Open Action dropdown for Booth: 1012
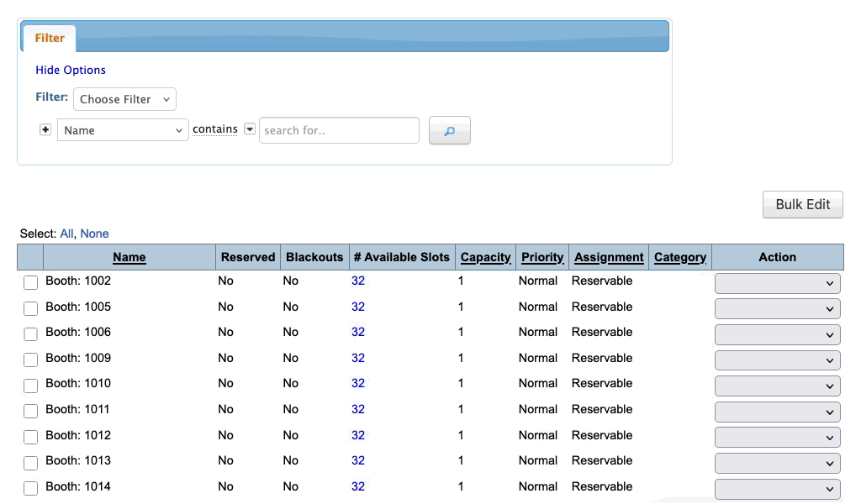Image resolution: width=861 pixels, height=504 pixels. click(x=777, y=437)
